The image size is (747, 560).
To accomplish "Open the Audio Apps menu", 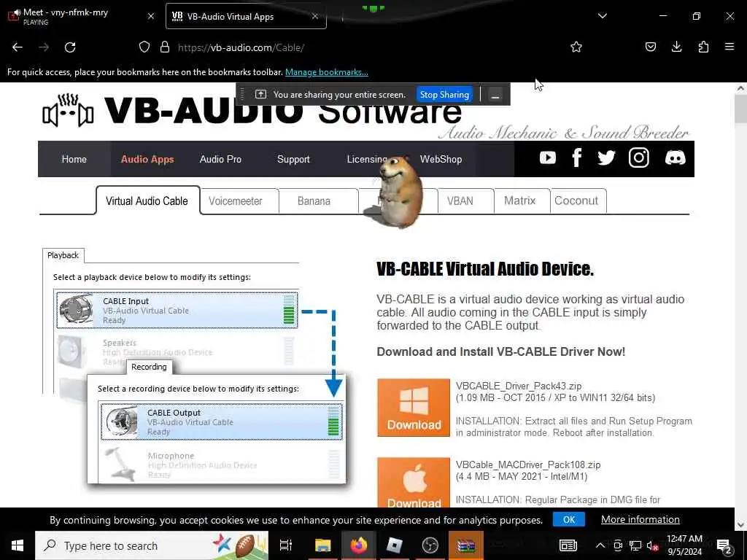I will point(147,159).
